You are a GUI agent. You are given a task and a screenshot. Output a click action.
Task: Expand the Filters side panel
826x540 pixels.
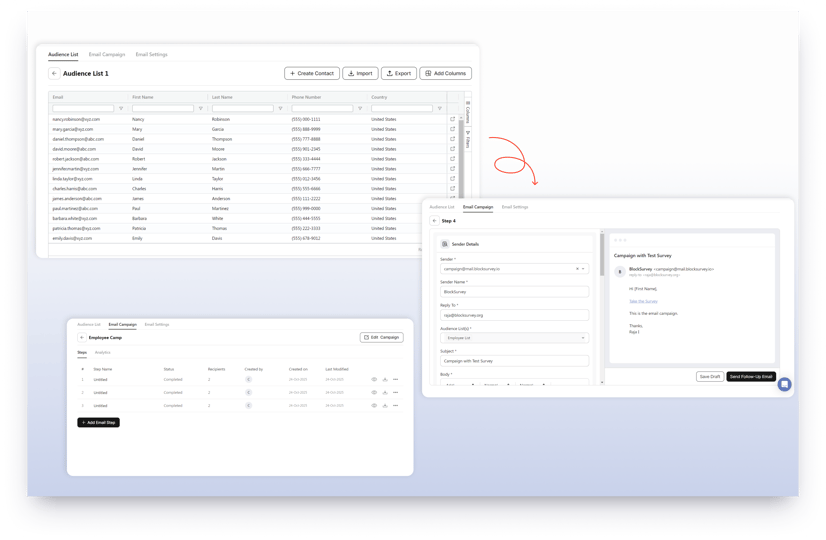468,140
